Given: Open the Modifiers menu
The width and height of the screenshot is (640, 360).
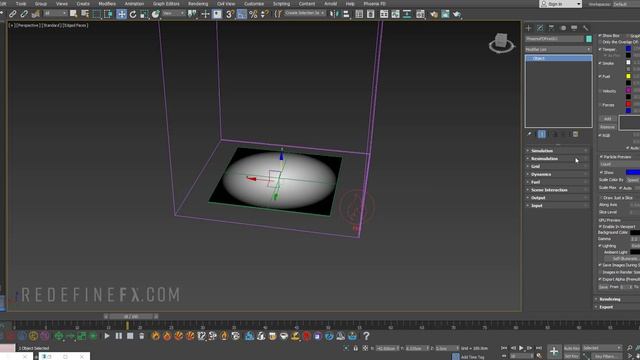Looking at the screenshot, I should (x=107, y=4).
